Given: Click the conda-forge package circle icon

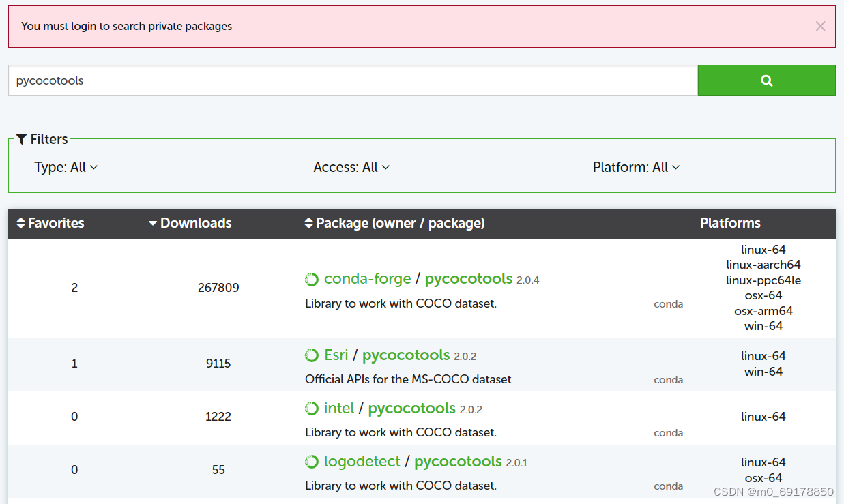Looking at the screenshot, I should tap(312, 279).
